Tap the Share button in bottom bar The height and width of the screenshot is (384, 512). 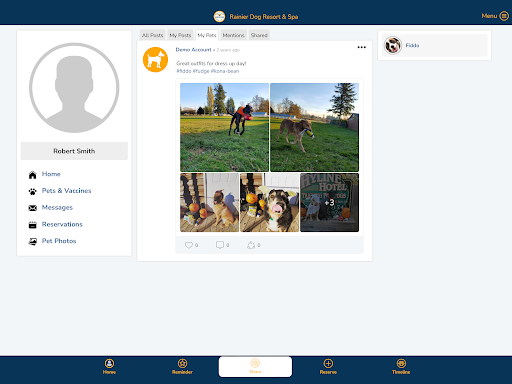click(255, 367)
